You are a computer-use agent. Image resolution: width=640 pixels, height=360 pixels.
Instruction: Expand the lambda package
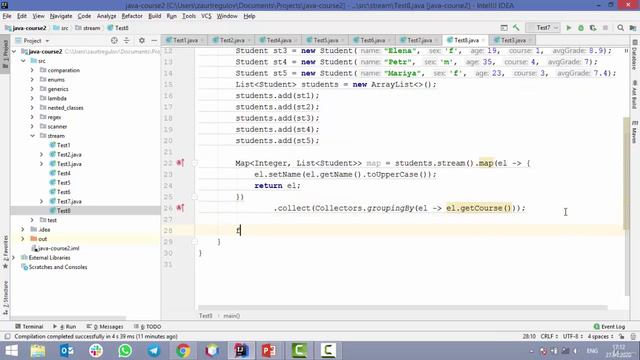32,98
